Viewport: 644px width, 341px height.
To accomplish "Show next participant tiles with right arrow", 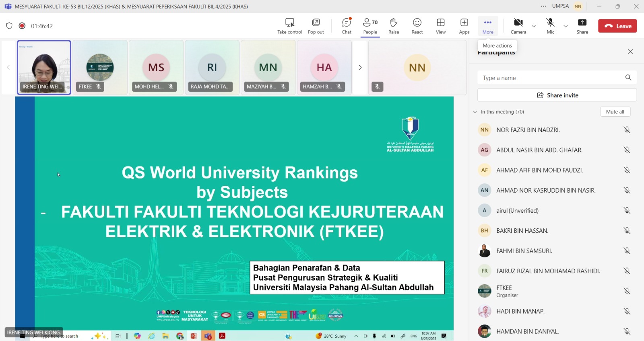I will (360, 68).
